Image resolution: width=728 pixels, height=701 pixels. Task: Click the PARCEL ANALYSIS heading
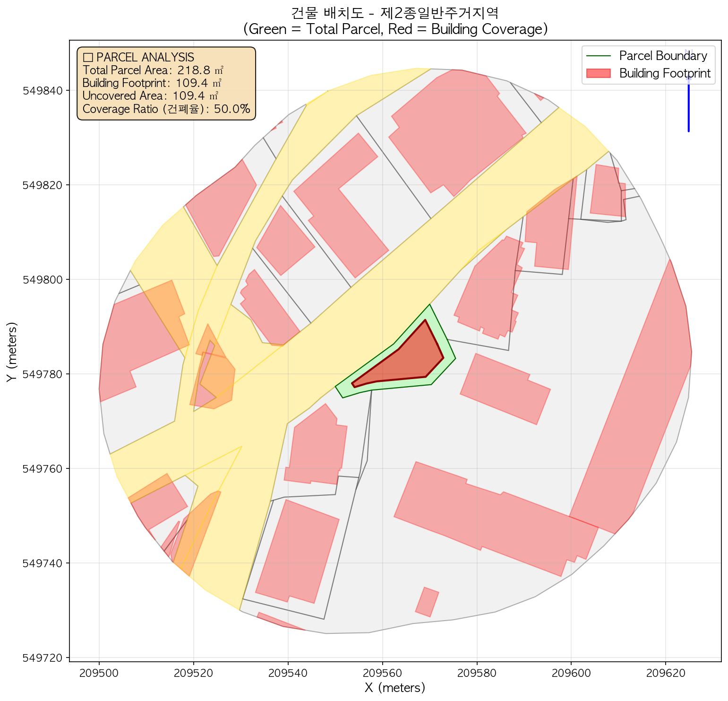tap(138, 57)
